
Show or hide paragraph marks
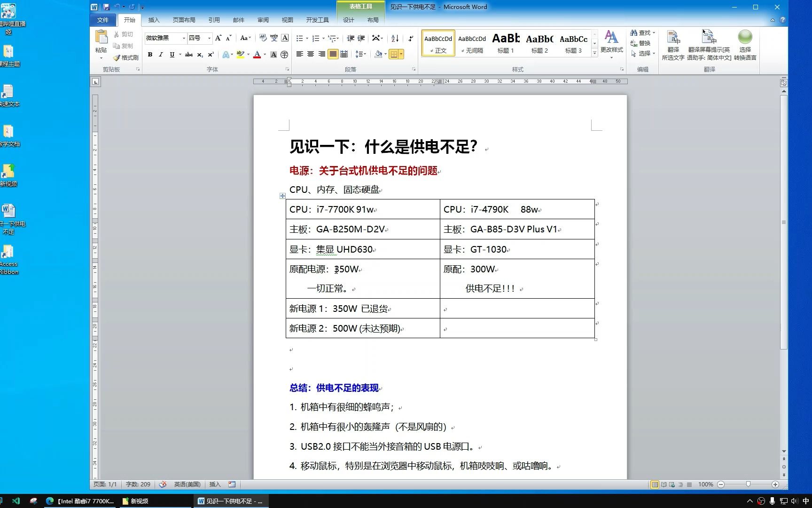(x=411, y=38)
